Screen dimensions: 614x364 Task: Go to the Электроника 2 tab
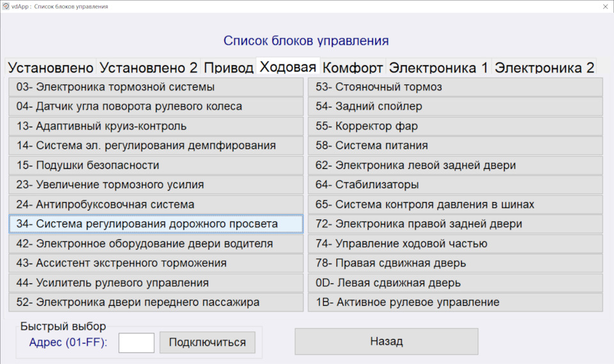tap(544, 68)
